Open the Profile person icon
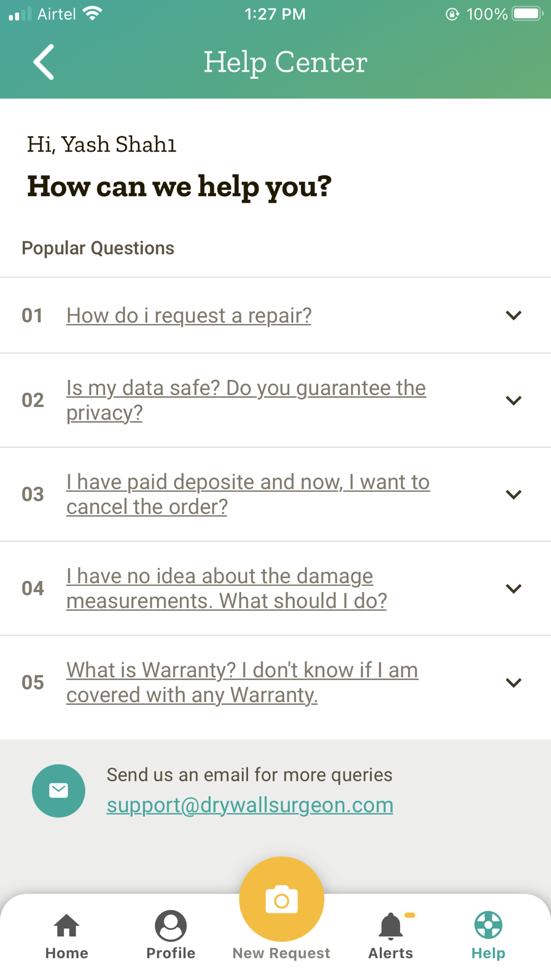This screenshot has width=551, height=980. coord(171,925)
